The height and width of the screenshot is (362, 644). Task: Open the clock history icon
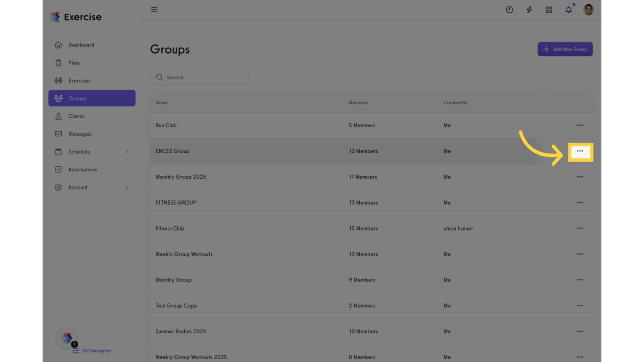pos(509,9)
